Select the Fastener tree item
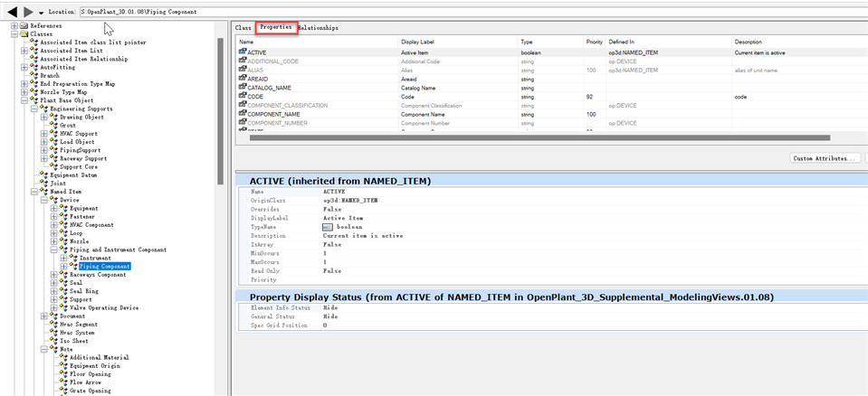This screenshot has width=868, height=396. [82, 217]
